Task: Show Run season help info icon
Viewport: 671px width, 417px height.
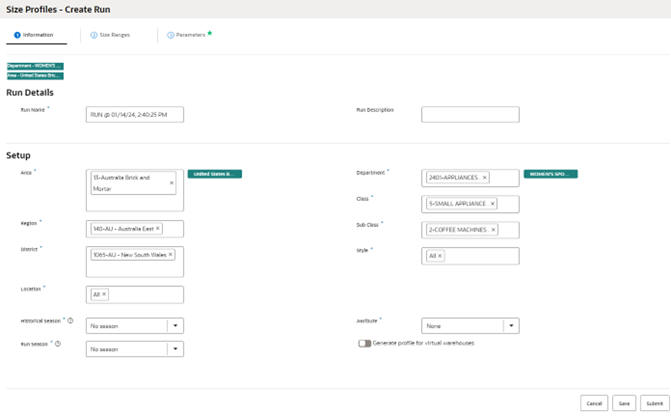Action: tap(58, 344)
